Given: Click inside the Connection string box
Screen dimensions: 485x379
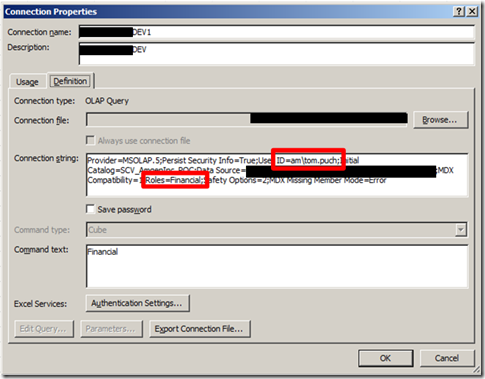Looking at the screenshot, I should 277,175.
